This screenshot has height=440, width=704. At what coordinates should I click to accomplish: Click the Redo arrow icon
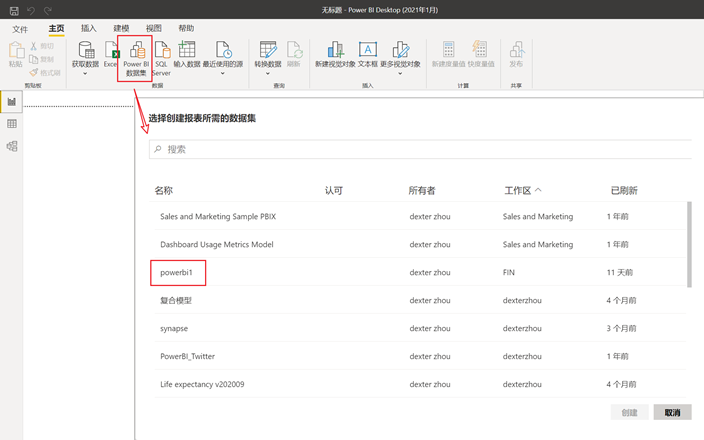coord(48,10)
